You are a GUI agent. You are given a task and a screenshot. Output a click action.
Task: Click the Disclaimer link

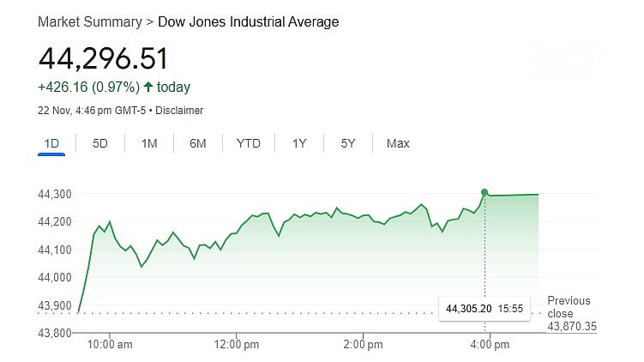[180, 111]
